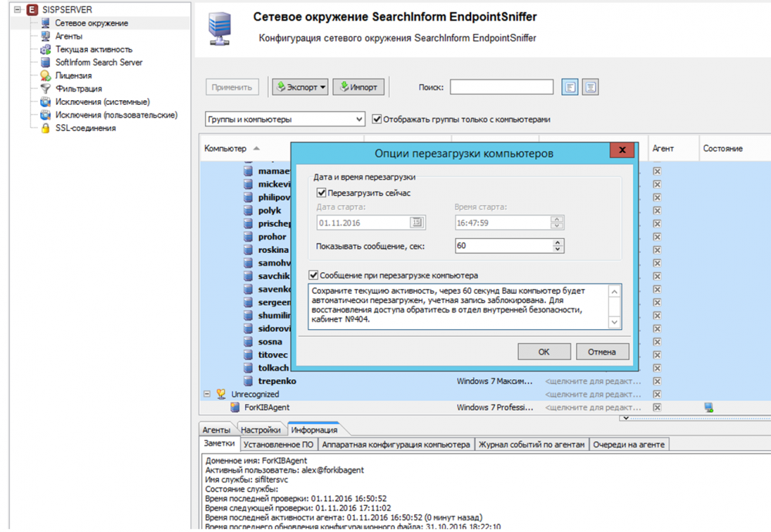This screenshot has width=771, height=532.
Task: Click Время старта spinner up arrow
Action: point(557,219)
